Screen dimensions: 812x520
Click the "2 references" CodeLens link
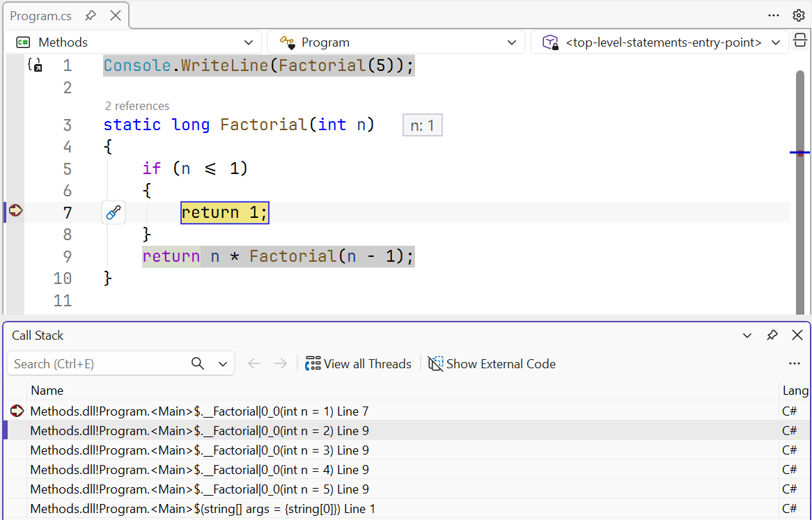136,106
